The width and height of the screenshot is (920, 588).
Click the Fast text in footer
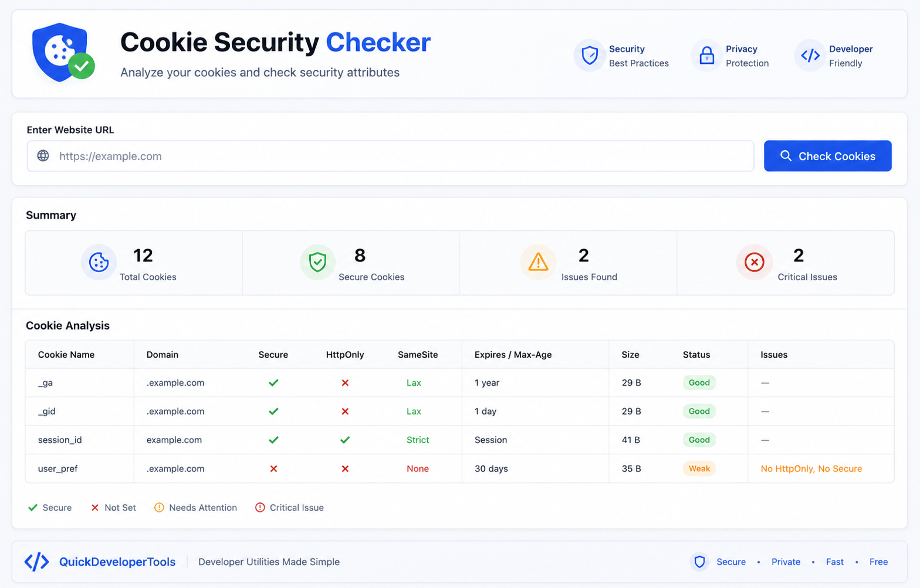pyautogui.click(x=834, y=562)
